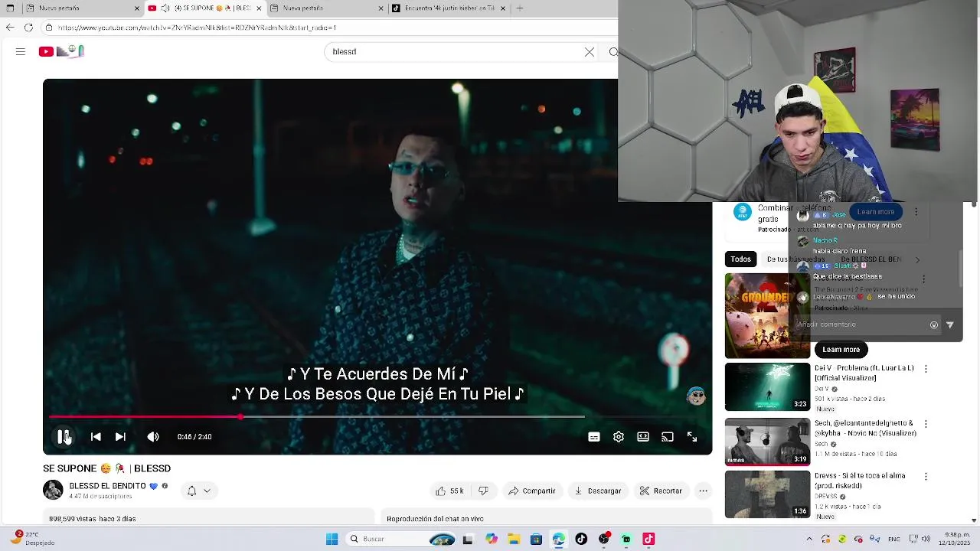Dislike the video
The image size is (980, 551).
(483, 491)
